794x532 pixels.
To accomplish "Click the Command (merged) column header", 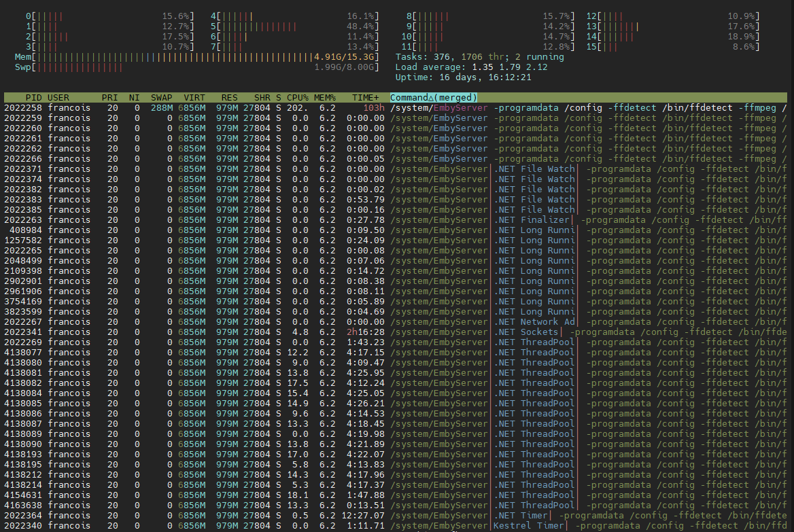I will (434, 98).
